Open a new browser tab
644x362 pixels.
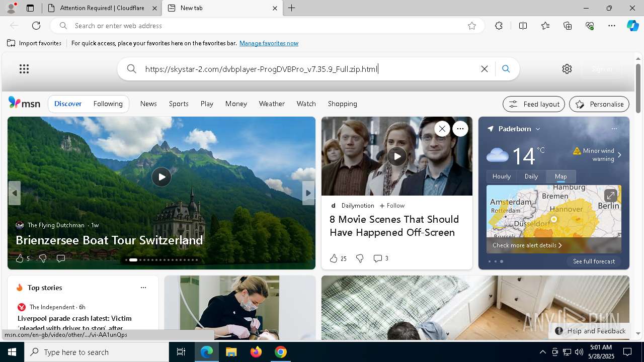pos(292,8)
